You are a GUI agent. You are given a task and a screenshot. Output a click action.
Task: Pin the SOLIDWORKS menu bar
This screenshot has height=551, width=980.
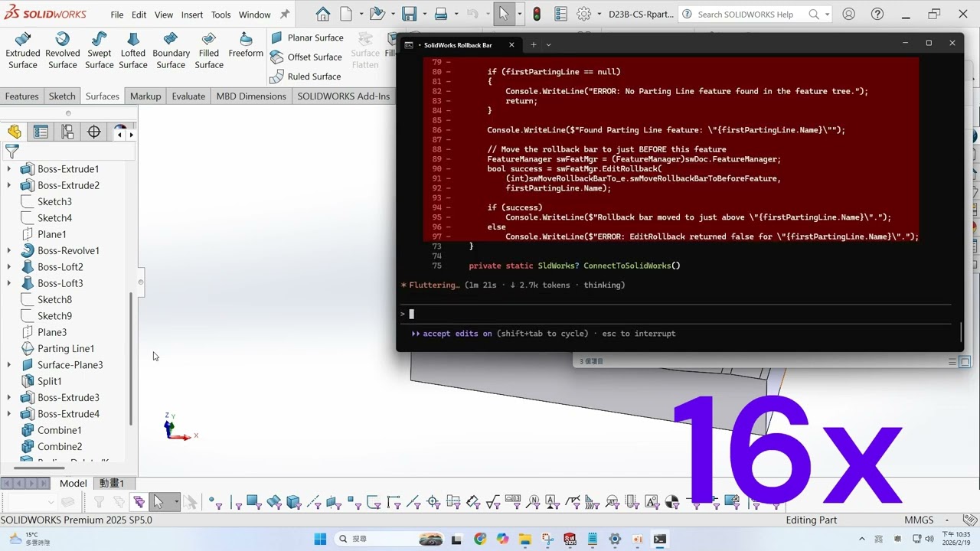(285, 15)
